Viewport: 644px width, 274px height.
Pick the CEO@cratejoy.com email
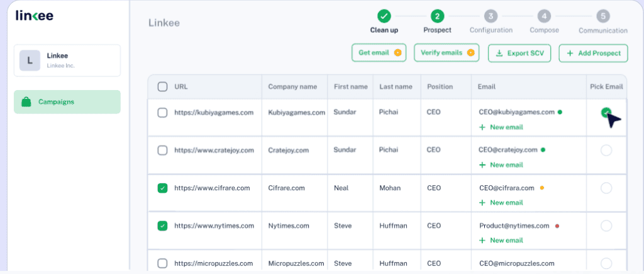(606, 150)
